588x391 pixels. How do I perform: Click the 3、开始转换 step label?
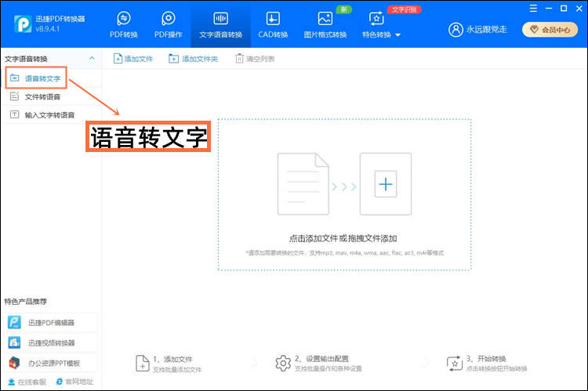pyautogui.click(x=486, y=359)
